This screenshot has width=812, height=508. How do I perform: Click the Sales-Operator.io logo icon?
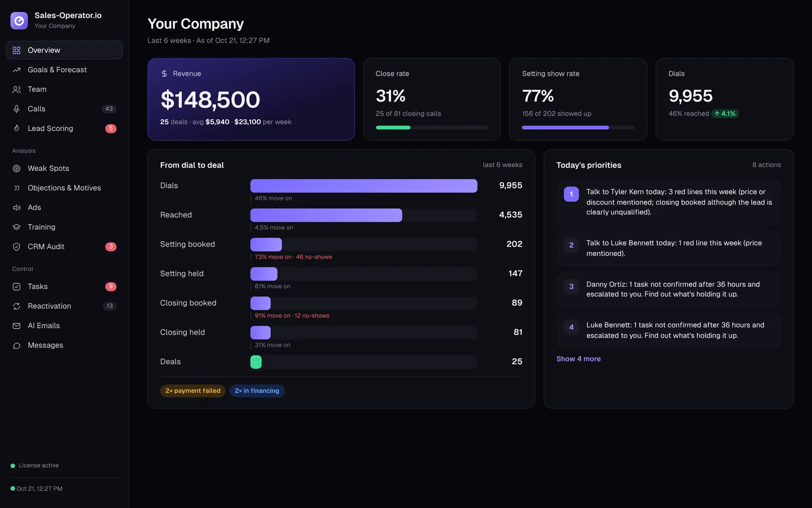pyautogui.click(x=19, y=21)
